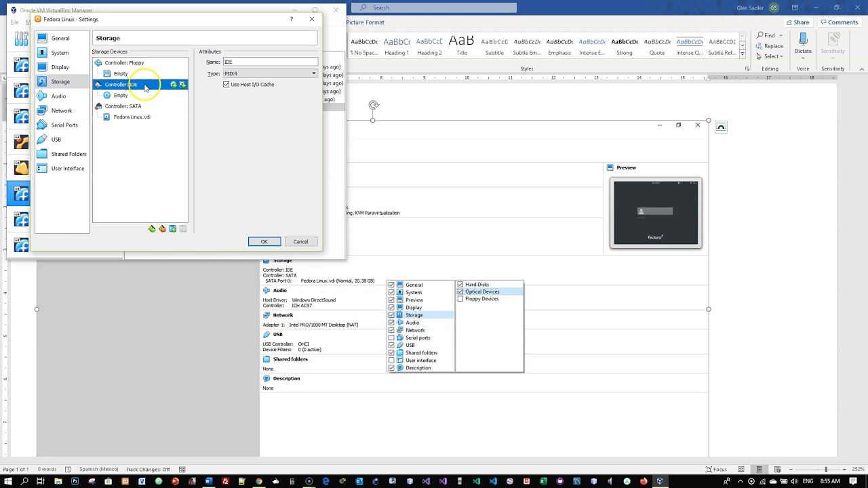
Task: Open the User Interface settings category
Action: (x=62, y=168)
